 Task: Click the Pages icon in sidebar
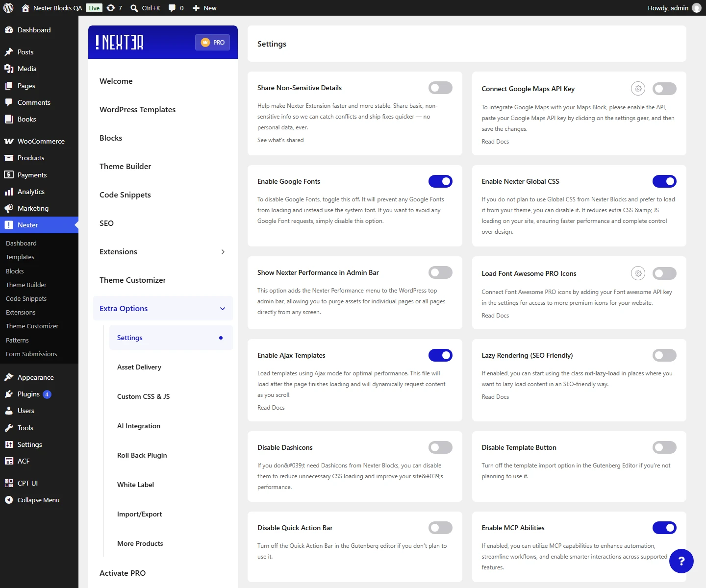9,86
